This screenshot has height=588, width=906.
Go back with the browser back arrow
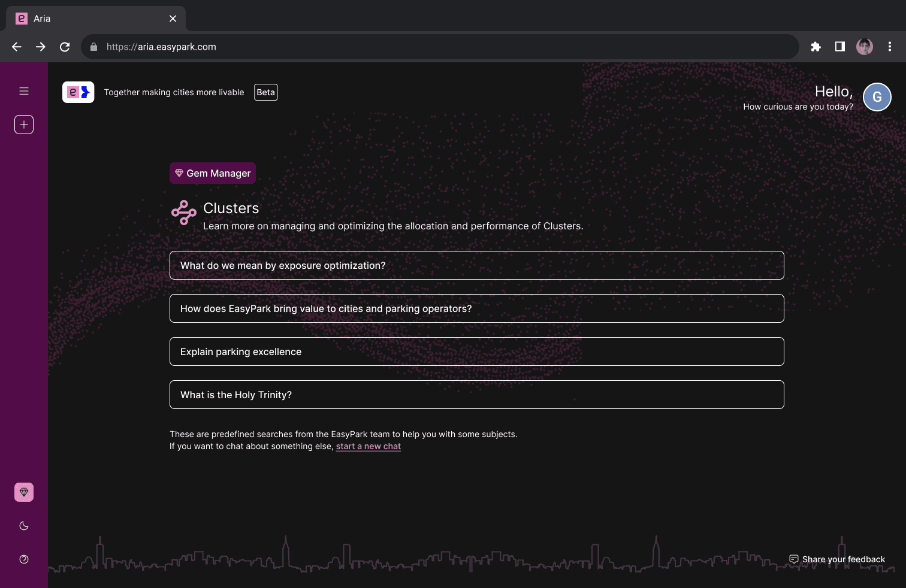(17, 47)
